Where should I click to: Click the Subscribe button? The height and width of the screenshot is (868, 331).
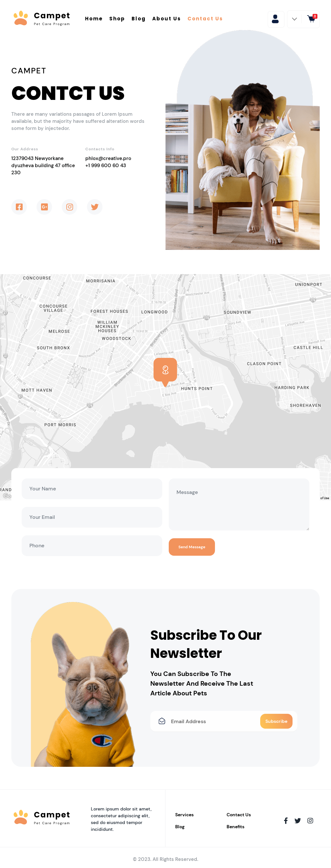(x=276, y=721)
